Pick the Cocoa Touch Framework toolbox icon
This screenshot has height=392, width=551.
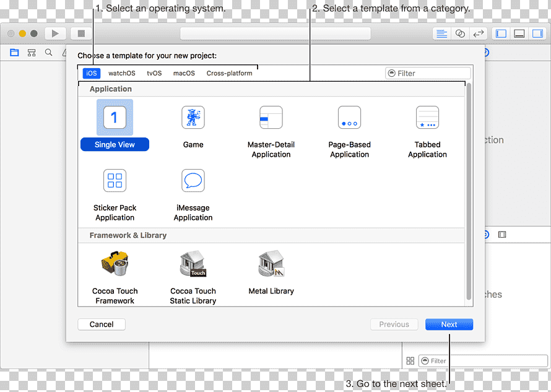[115, 263]
